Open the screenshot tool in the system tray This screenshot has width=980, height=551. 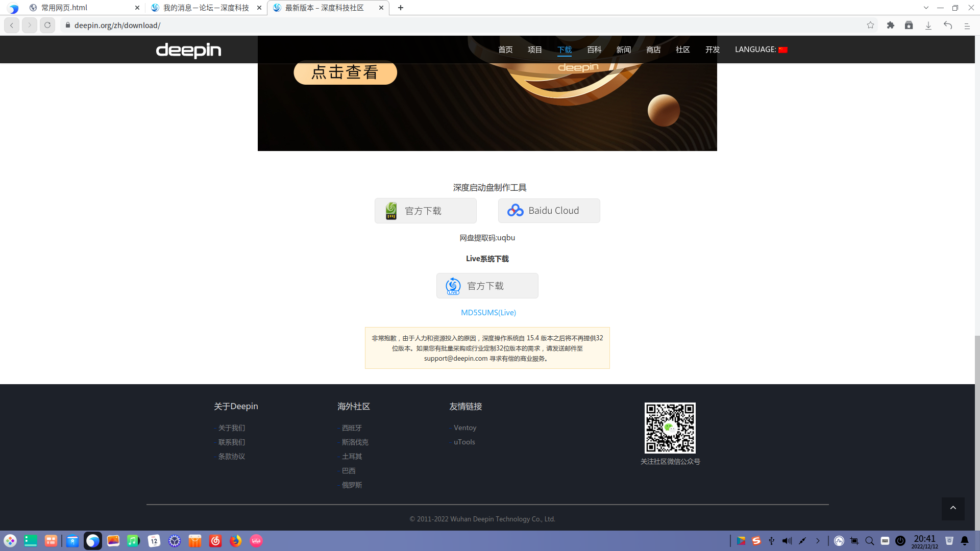855,541
